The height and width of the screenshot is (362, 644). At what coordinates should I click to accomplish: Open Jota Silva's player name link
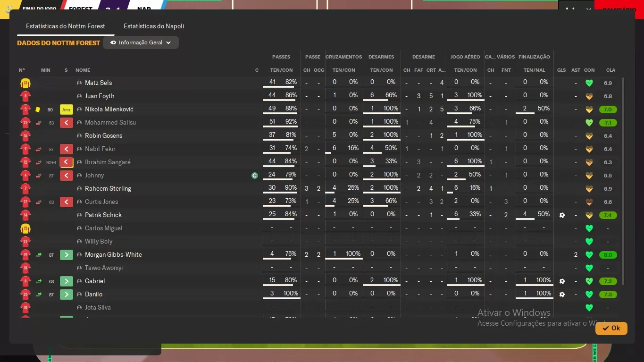point(98,308)
